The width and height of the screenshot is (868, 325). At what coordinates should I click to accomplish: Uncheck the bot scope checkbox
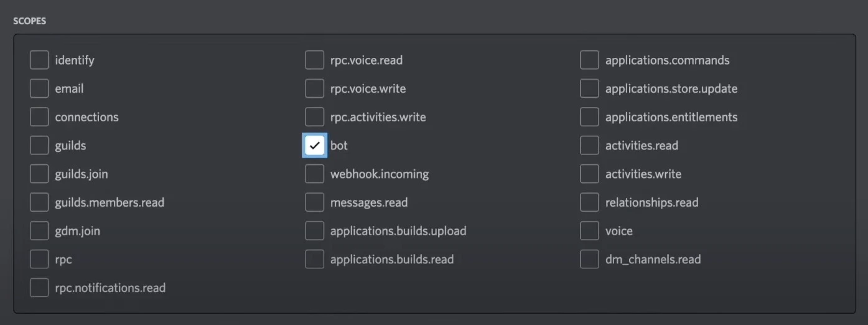click(x=314, y=146)
